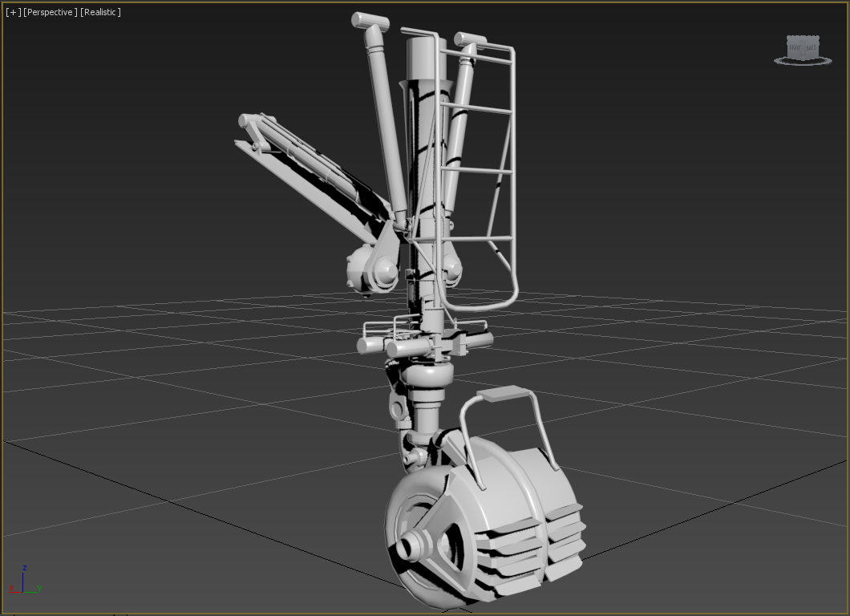Click the red X axis of the world gizmo
This screenshot has height=616, width=850.
click(15, 592)
